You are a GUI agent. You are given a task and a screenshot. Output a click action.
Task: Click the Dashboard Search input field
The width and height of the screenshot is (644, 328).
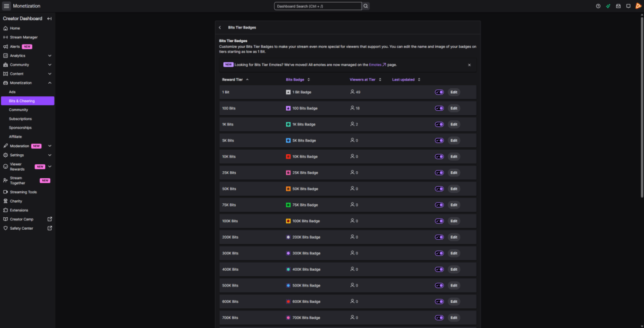318,6
